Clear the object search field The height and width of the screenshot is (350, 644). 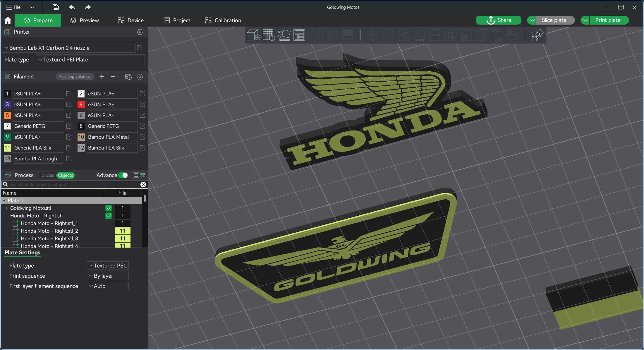coord(143,184)
